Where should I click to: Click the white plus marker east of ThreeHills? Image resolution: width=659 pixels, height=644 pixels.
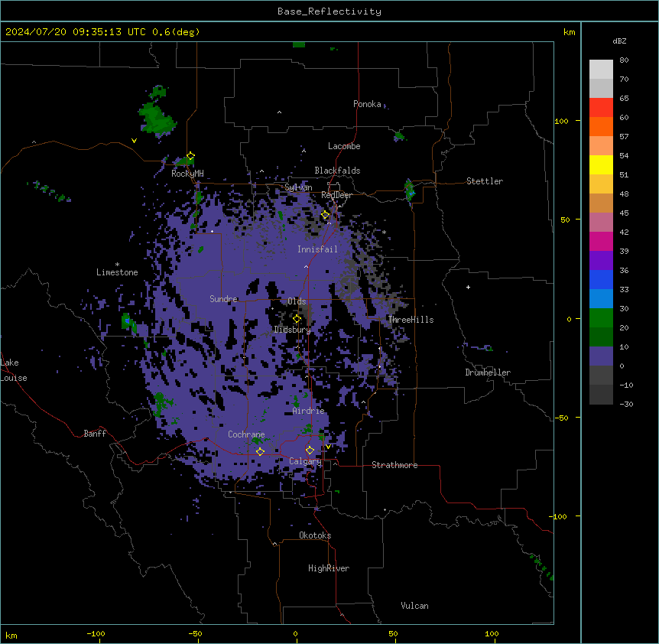[468, 287]
